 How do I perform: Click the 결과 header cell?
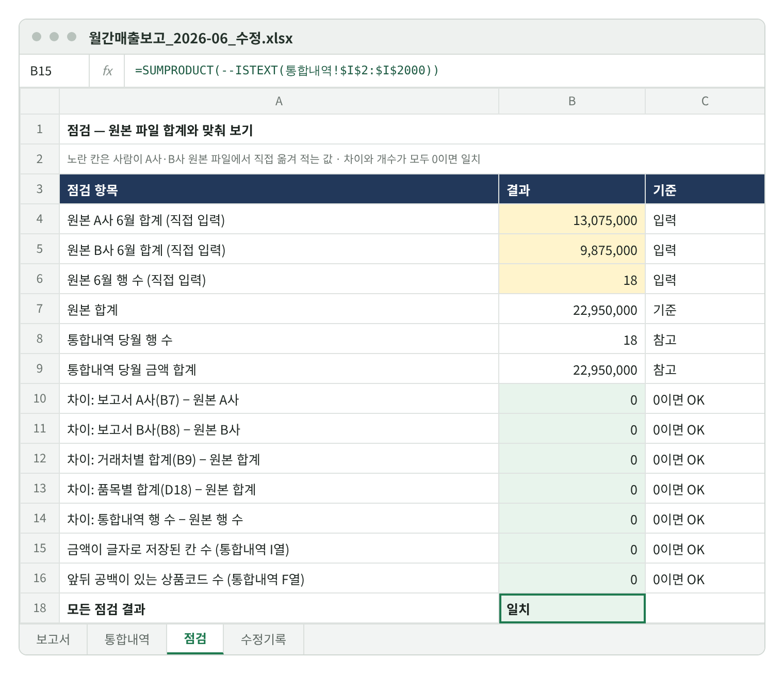[572, 189]
